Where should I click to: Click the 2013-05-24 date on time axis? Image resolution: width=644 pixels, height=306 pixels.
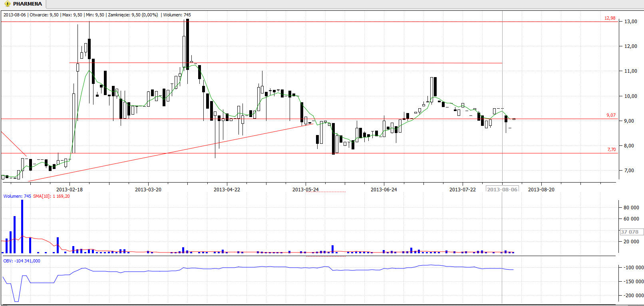click(x=306, y=190)
